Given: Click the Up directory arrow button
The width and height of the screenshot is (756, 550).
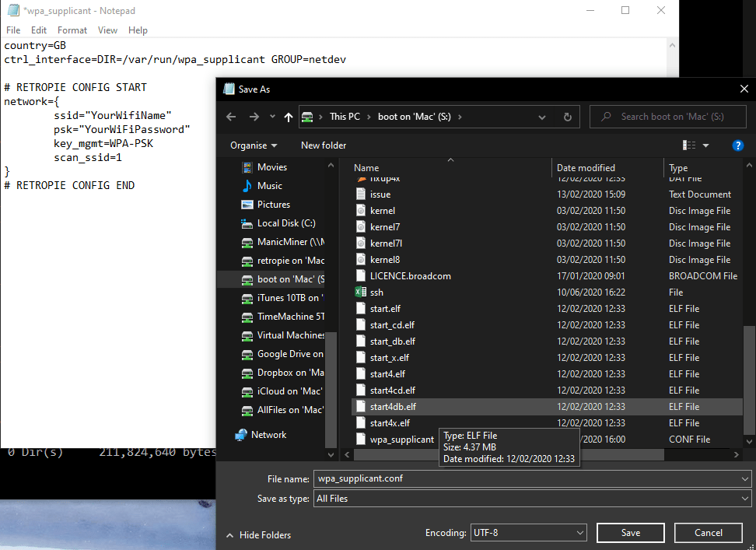Looking at the screenshot, I should click(289, 117).
